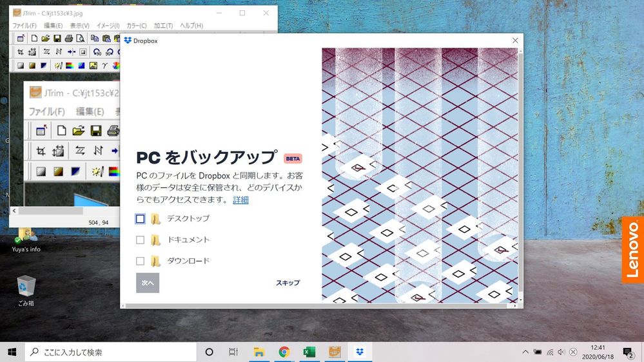Check the デスクトップ backup checkbox
The height and width of the screenshot is (362, 644).
coord(140,219)
